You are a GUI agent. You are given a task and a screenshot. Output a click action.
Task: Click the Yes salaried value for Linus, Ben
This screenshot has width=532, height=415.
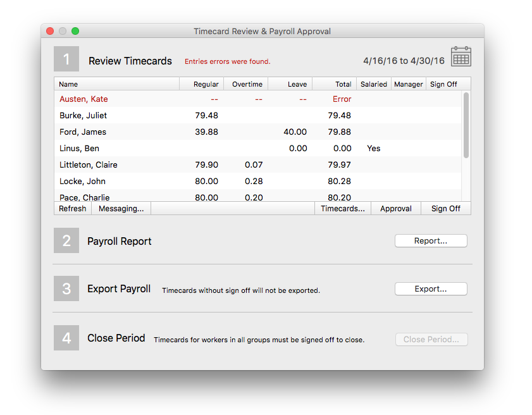374,148
